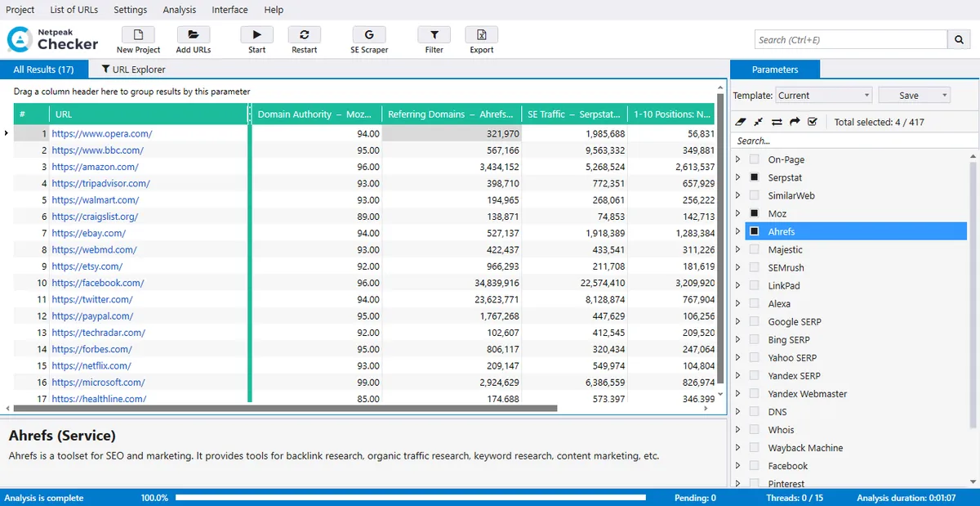The width and height of the screenshot is (980, 506).
Task: Toggle the Majestic parameter checkbox
Action: [x=754, y=250]
